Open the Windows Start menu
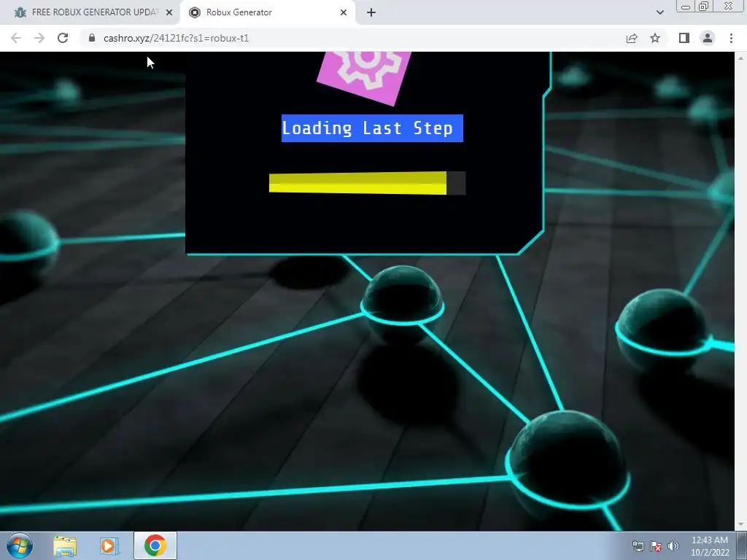The width and height of the screenshot is (747, 560). [20, 545]
